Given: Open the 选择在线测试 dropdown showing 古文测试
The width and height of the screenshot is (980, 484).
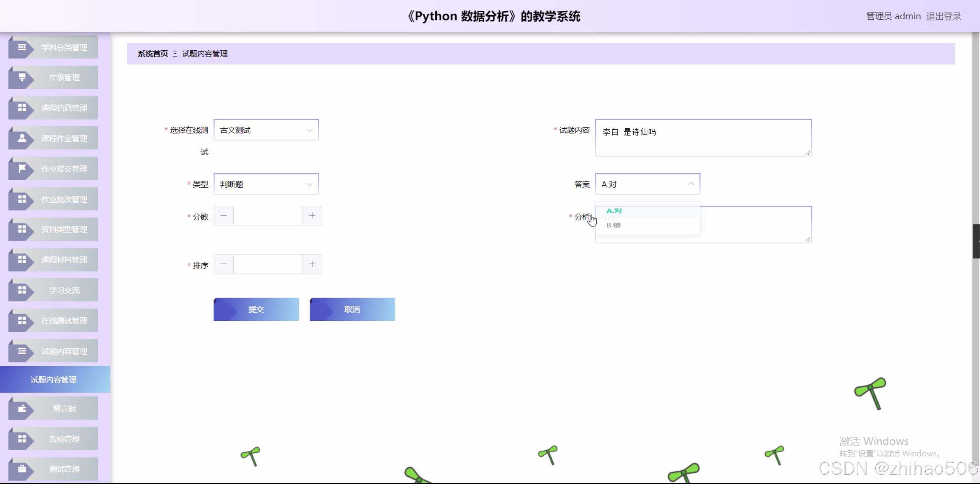Looking at the screenshot, I should (266, 130).
